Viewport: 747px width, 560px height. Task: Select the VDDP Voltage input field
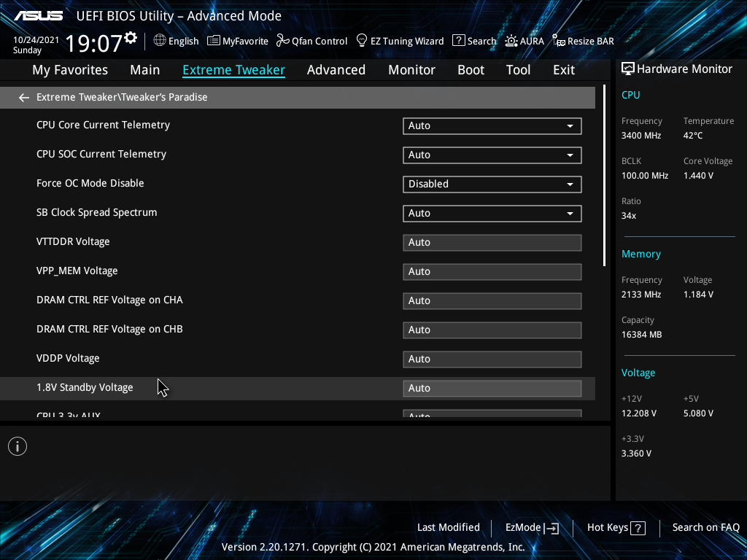(x=492, y=359)
